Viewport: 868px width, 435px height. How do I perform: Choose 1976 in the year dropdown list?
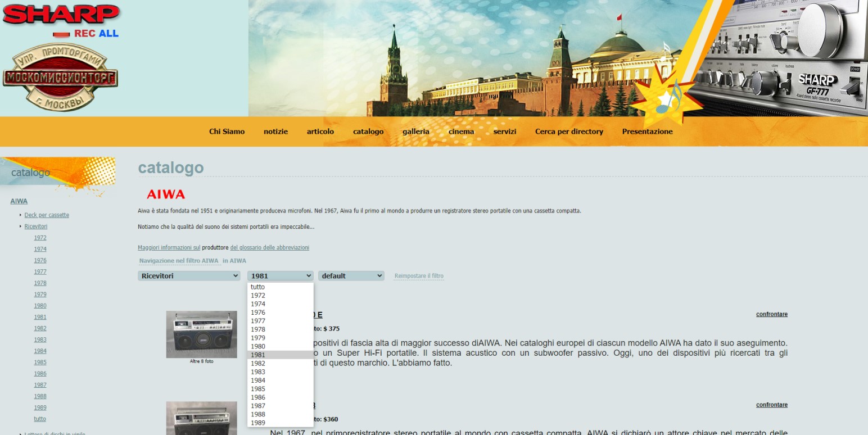(x=281, y=312)
